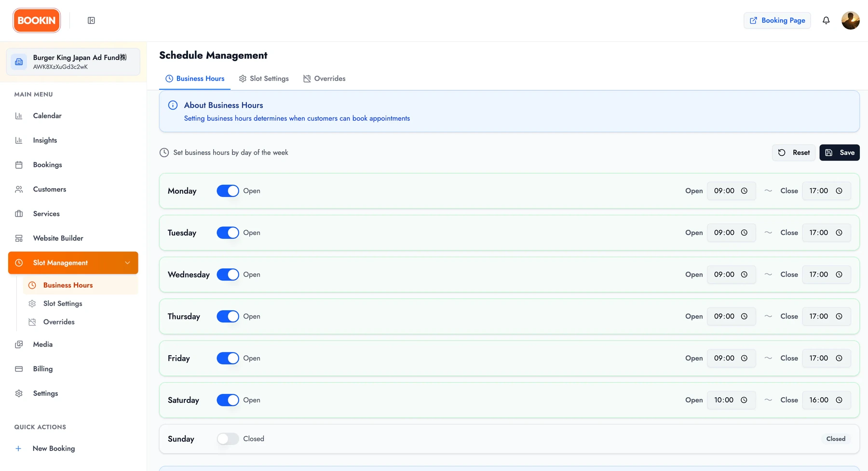Screen dimensions: 868x471
Task: Open the user avatar menu
Action: point(850,20)
